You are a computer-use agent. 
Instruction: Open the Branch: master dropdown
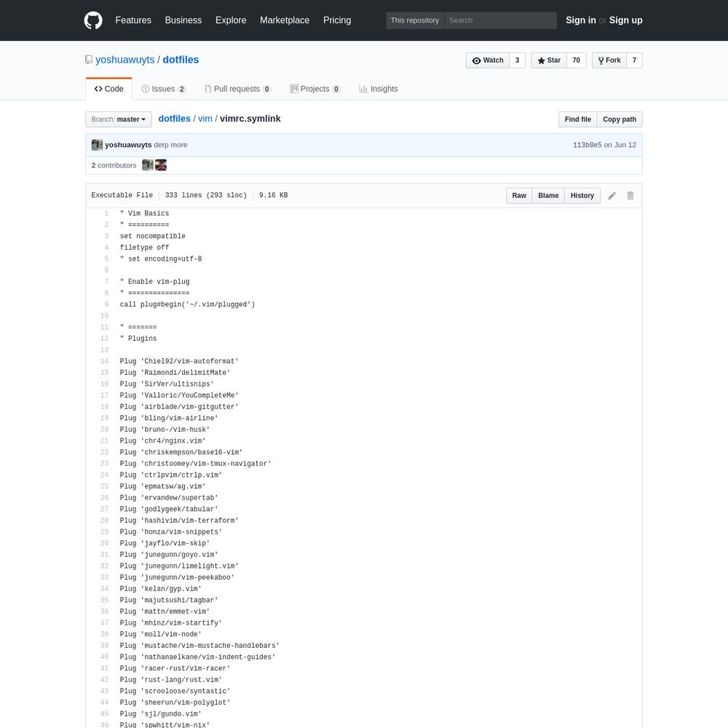(119, 119)
